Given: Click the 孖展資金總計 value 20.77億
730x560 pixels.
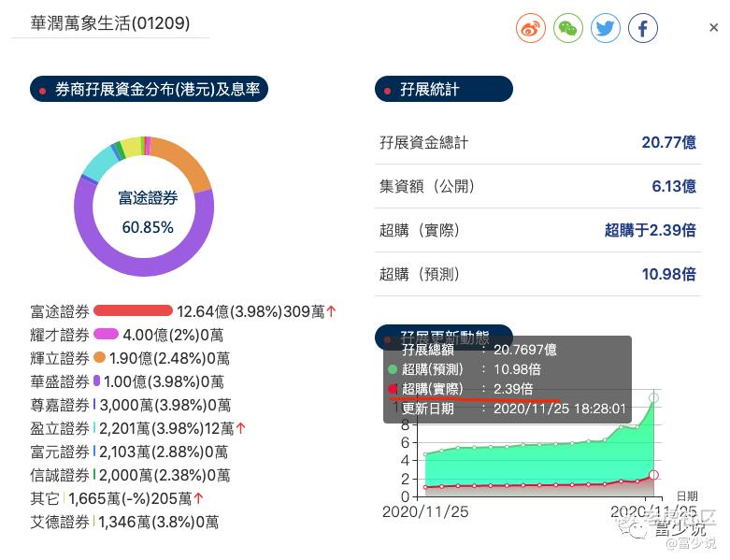Looking at the screenshot, I should pos(668,142).
